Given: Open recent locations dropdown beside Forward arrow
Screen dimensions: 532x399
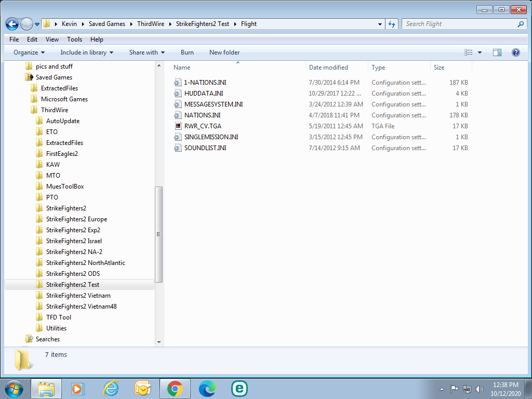Looking at the screenshot, I should coord(37,24).
